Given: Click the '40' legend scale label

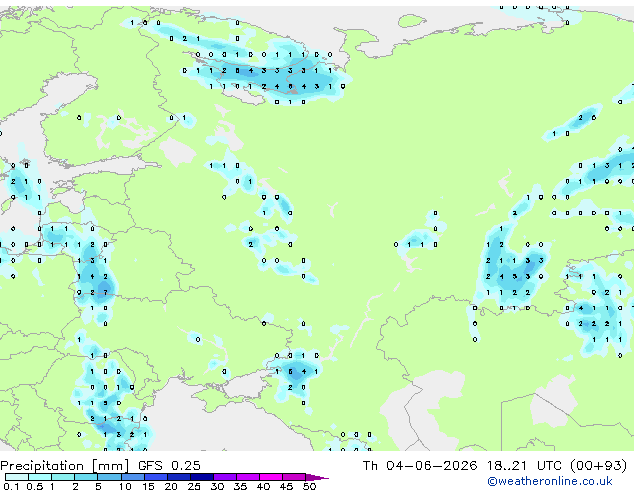Looking at the screenshot, I should (264, 486).
